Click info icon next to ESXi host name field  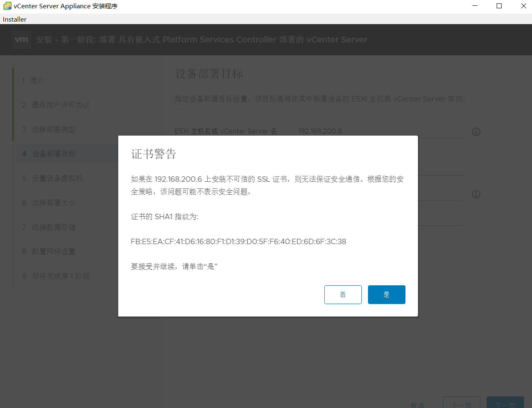point(476,132)
